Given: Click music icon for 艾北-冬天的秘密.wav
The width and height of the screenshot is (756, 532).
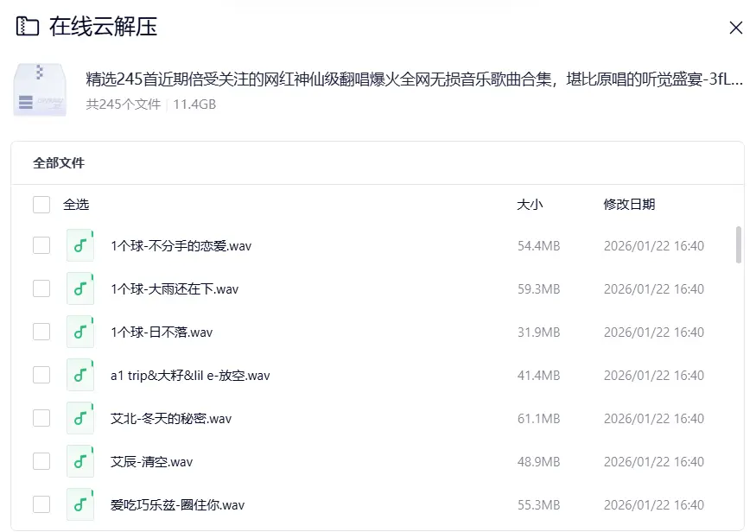Looking at the screenshot, I should pyautogui.click(x=79, y=418).
